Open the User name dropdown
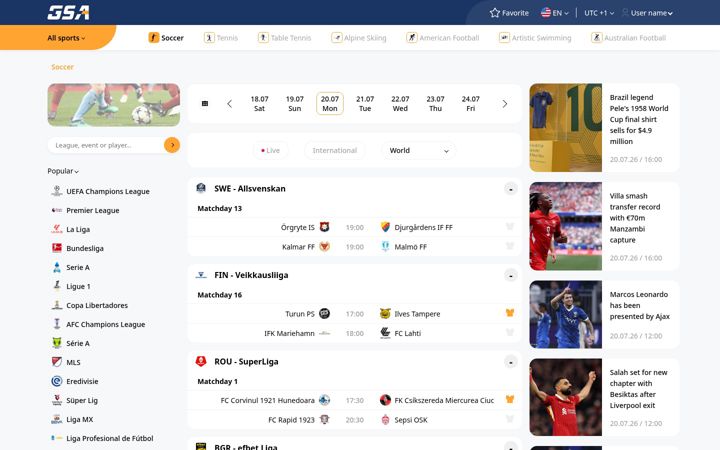Image resolution: width=720 pixels, height=450 pixels. (652, 13)
